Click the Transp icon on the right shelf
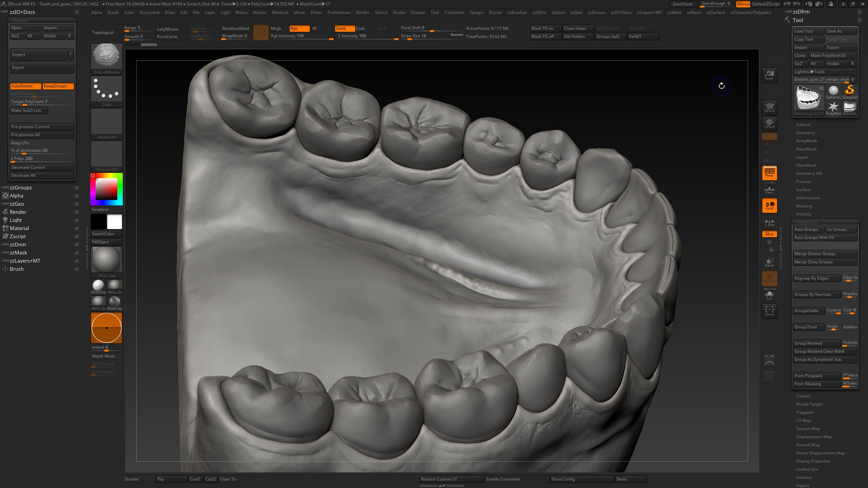 769,262
